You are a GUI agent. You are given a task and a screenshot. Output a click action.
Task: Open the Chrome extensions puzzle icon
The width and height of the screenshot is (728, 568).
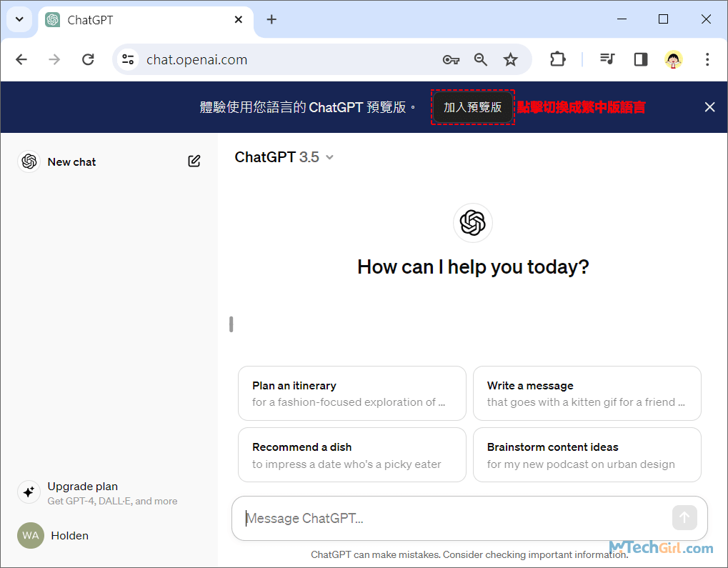pos(557,59)
